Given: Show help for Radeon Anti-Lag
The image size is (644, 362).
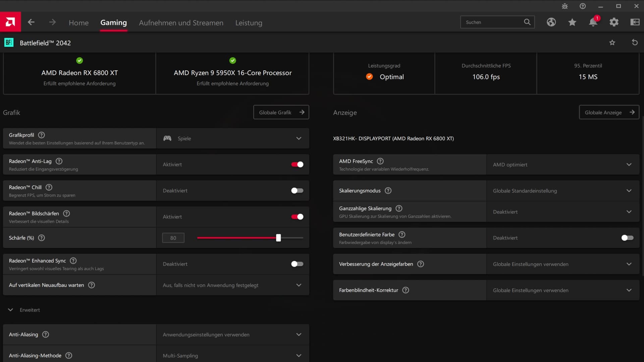Looking at the screenshot, I should tap(59, 161).
